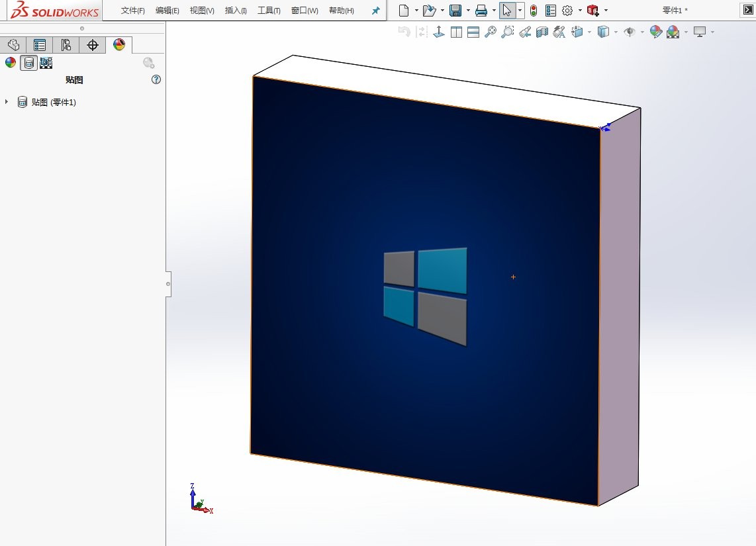
Task: Switch to the FeatureManager design tree tab
Action: pyautogui.click(x=13, y=45)
